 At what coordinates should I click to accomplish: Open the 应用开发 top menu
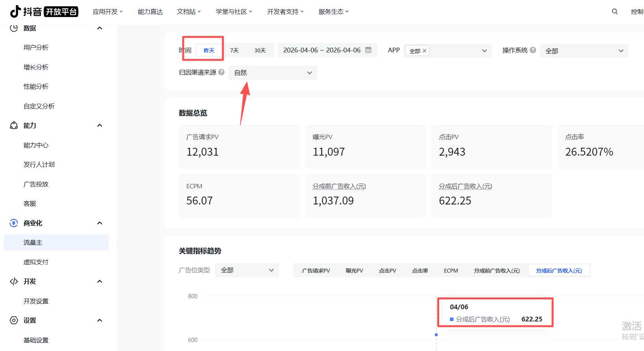[x=108, y=12]
